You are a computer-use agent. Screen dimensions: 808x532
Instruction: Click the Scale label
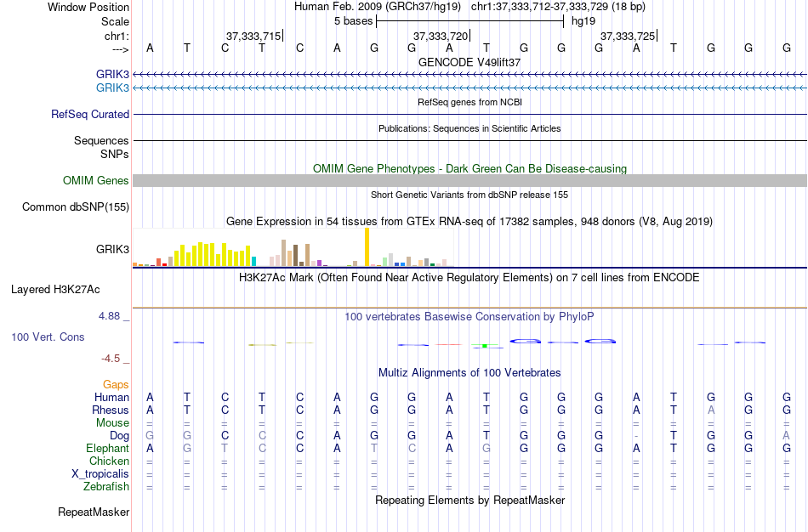coord(115,21)
